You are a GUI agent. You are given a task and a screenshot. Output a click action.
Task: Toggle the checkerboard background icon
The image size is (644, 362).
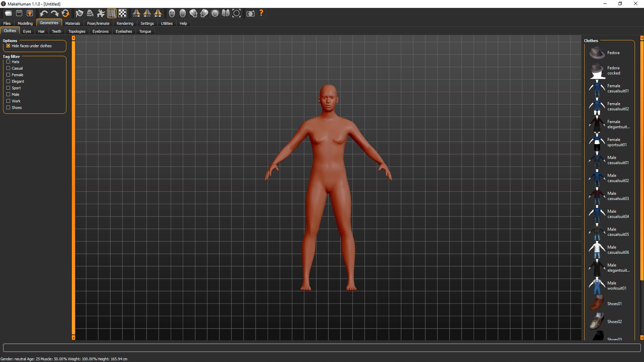(x=122, y=13)
